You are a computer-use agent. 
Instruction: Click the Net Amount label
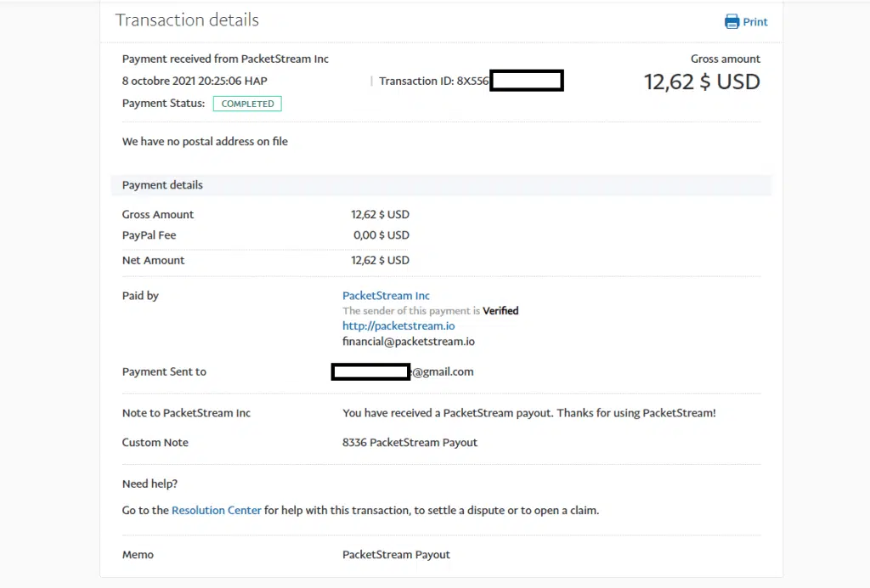tap(153, 261)
